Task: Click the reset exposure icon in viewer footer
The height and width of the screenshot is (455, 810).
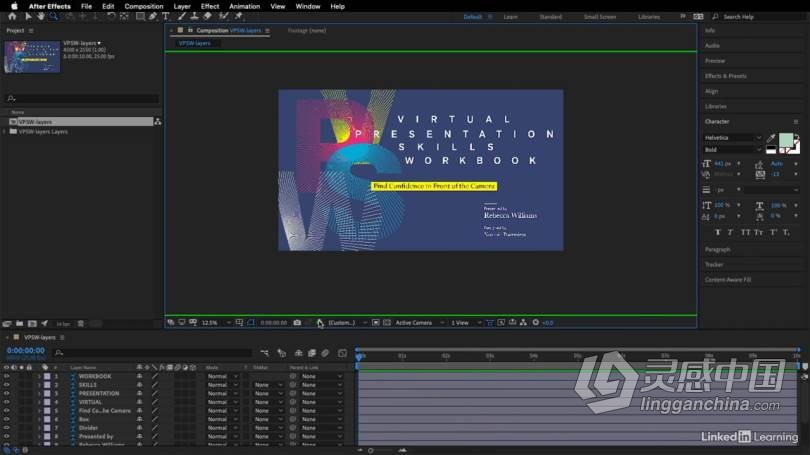Action: tap(536, 323)
